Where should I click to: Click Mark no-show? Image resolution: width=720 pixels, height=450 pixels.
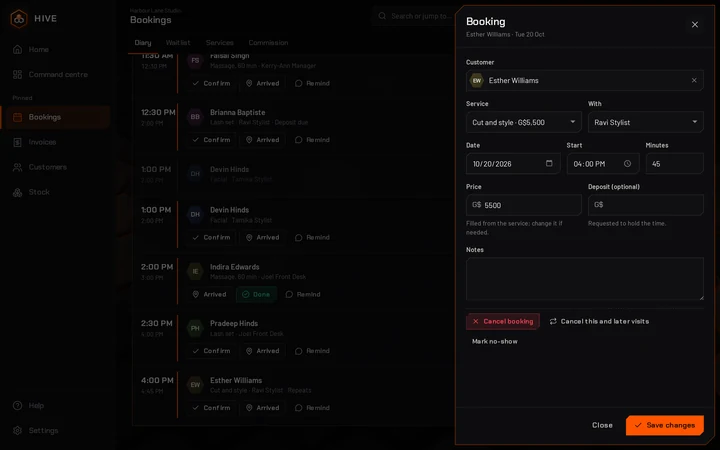495,342
